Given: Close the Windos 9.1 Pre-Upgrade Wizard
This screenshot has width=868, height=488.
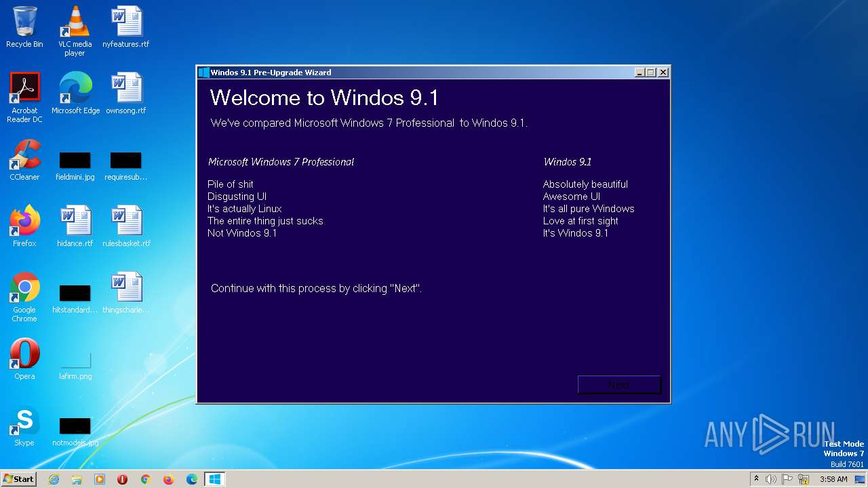Looking at the screenshot, I should pos(663,73).
